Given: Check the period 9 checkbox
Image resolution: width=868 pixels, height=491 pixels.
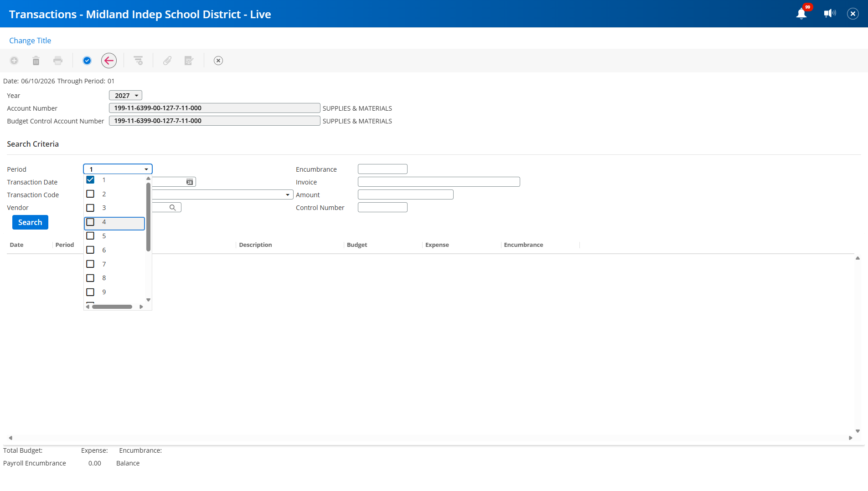Looking at the screenshot, I should (x=90, y=292).
